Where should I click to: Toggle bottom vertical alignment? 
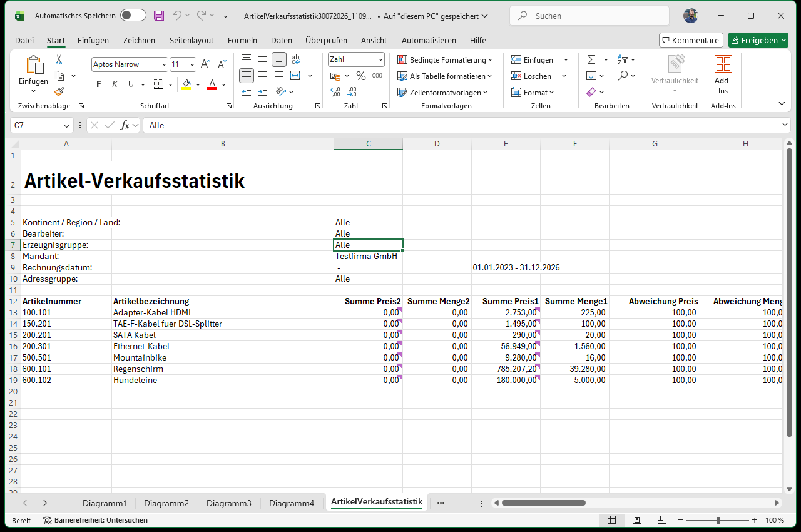279,59
